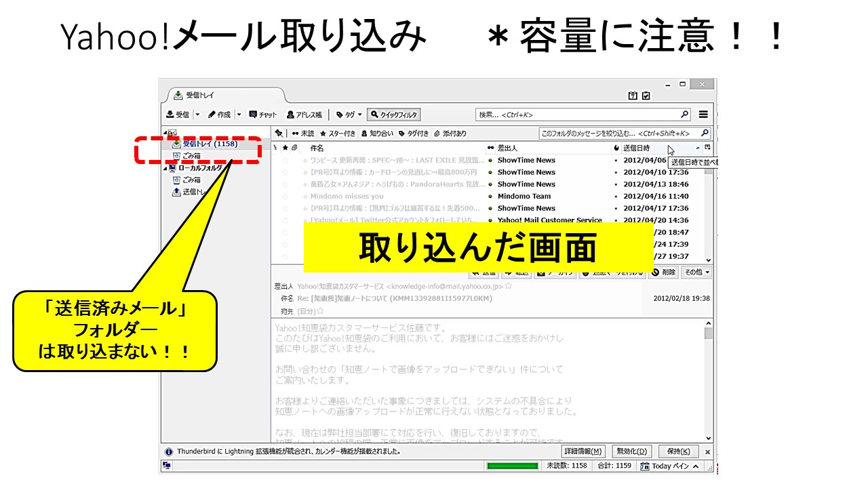Open the column picker icon
This screenshot has height=488, width=868.
coord(708,148)
